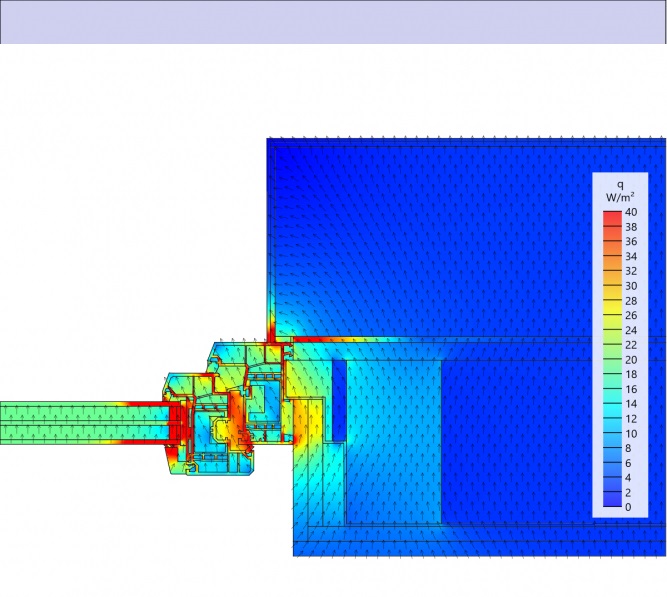Click the legend value label 8
This screenshot has height=597, width=667.
627,448
